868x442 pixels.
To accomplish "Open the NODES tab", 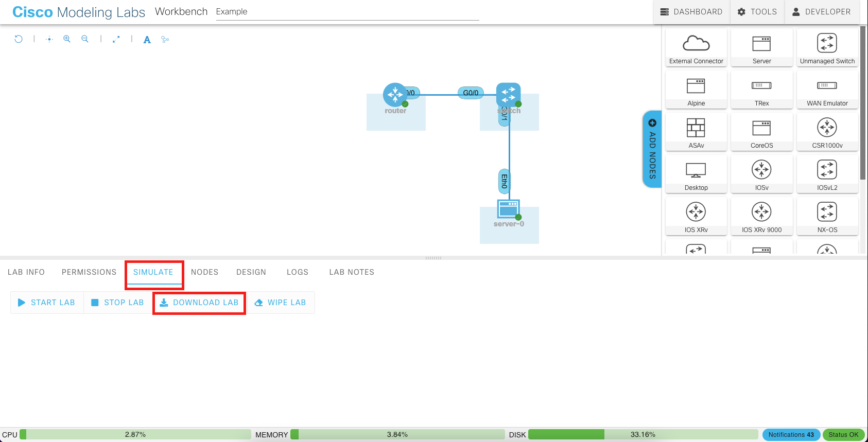I will click(205, 272).
